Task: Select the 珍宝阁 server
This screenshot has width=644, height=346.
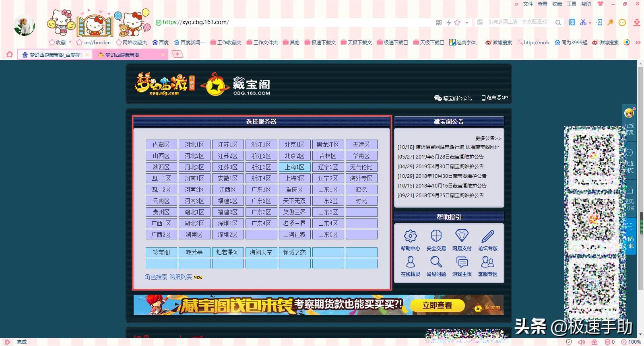Action: pos(161,252)
